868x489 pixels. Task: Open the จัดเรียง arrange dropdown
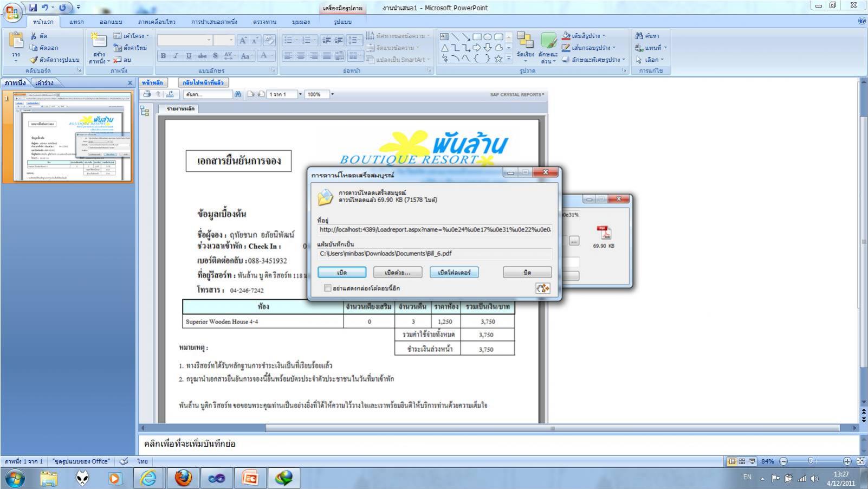pyautogui.click(x=525, y=48)
